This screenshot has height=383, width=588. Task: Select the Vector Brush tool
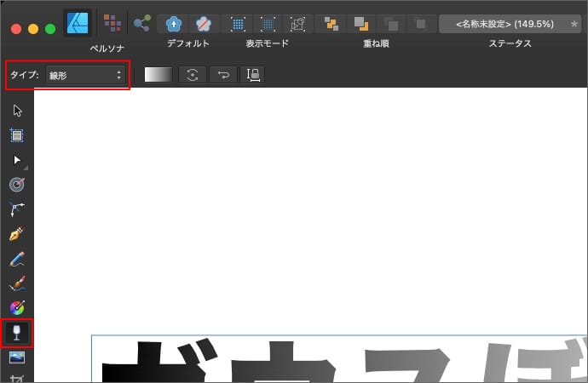pos(16,258)
